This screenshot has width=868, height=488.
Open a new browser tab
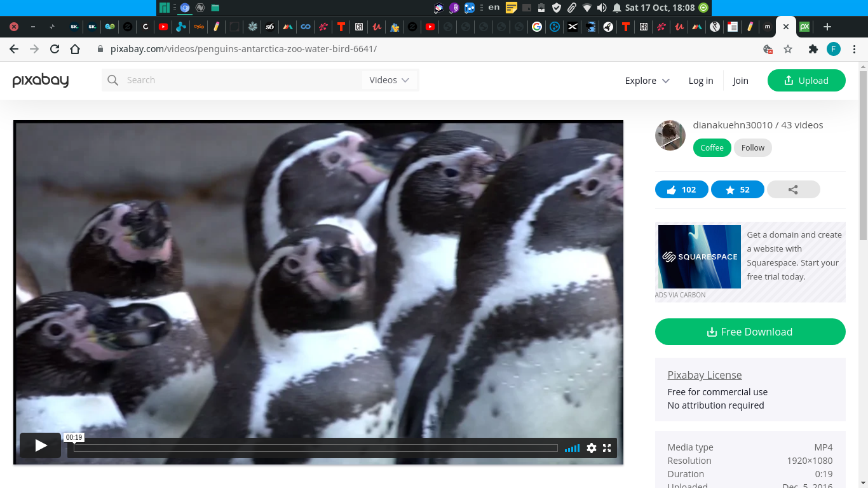coord(827,27)
